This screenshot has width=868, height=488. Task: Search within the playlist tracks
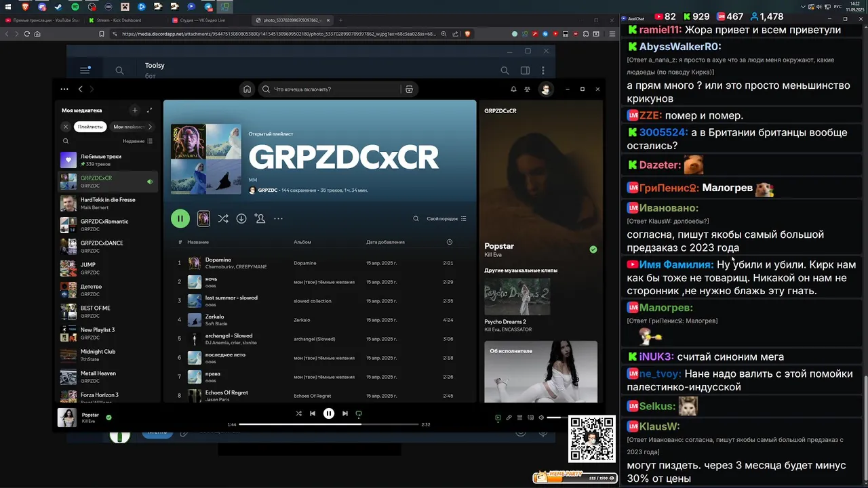(x=416, y=218)
